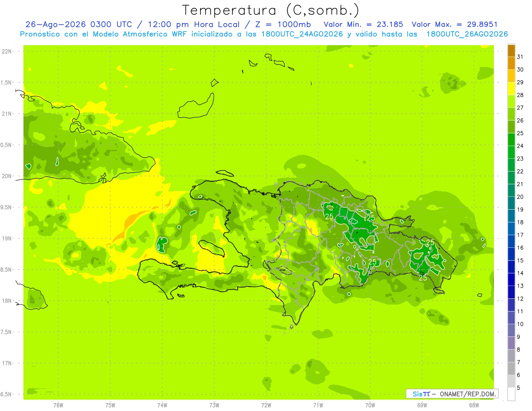Click the '18N' latitude axis label
The width and height of the screenshot is (532, 411).
click(8, 301)
